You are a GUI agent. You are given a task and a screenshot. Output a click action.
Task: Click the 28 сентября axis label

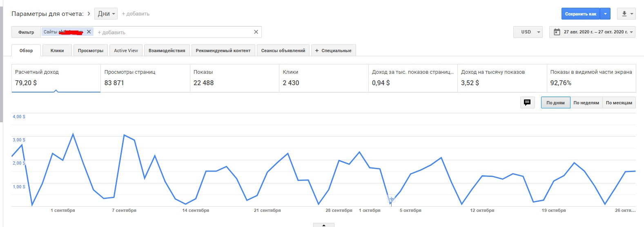(339, 210)
